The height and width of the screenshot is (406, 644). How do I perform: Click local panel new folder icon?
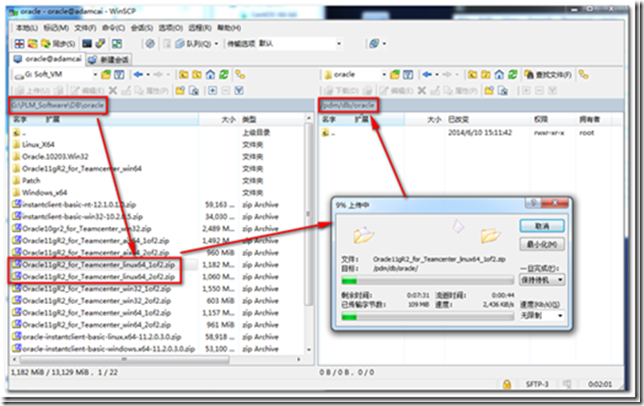(180, 90)
